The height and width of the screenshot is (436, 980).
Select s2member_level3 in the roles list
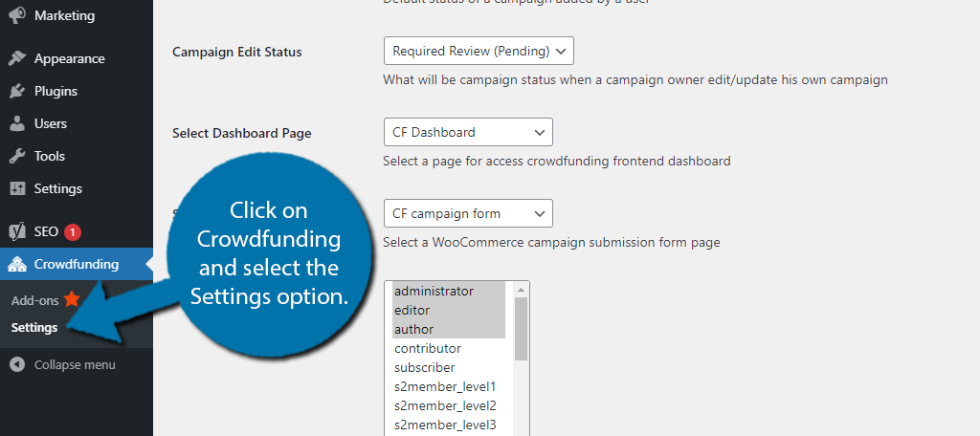point(449,425)
